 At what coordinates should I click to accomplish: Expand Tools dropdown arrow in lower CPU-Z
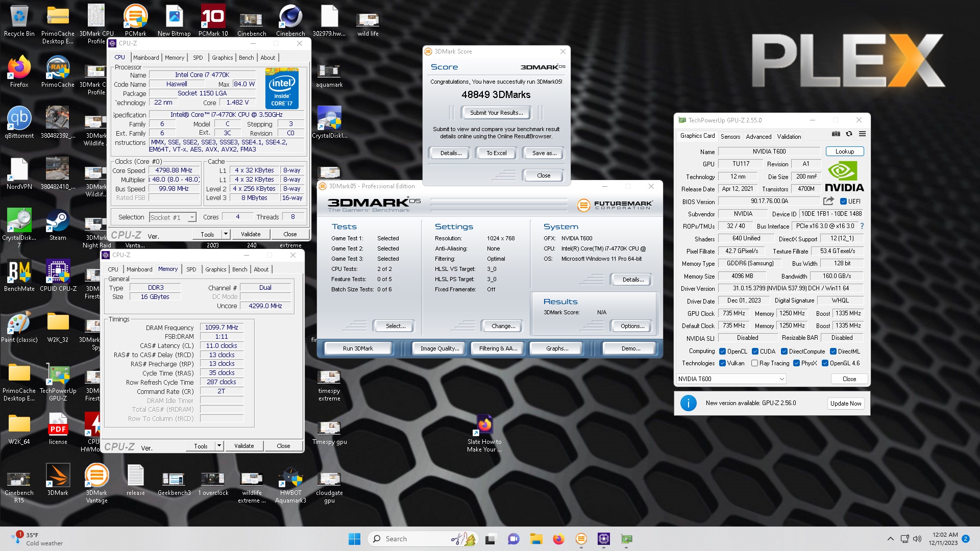point(219,446)
